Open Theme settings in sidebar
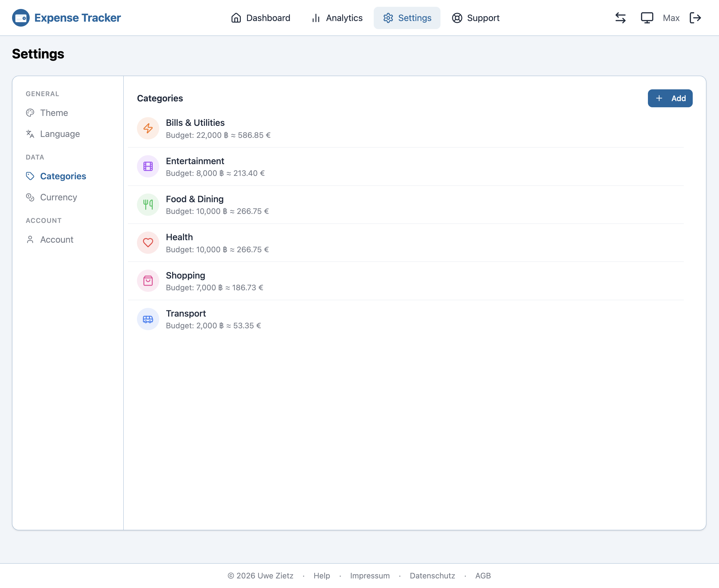The image size is (719, 588). coord(54,113)
